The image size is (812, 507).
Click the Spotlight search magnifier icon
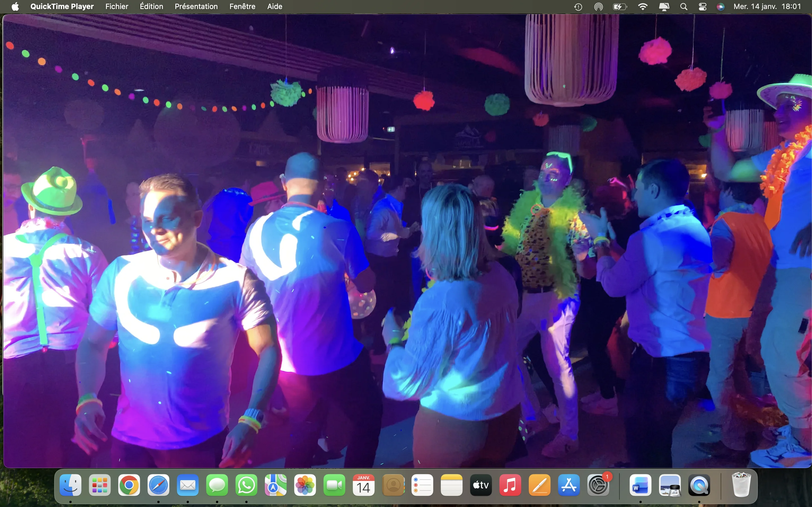[683, 6]
